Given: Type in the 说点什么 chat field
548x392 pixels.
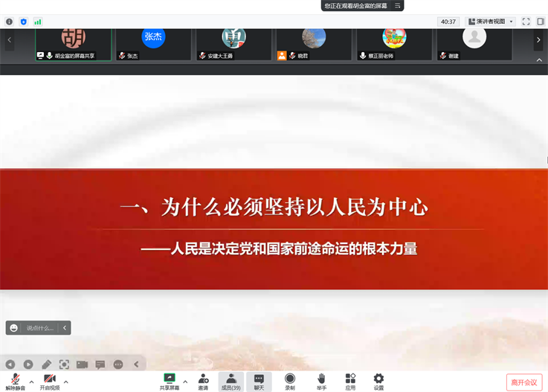Looking at the screenshot, I should point(40,328).
